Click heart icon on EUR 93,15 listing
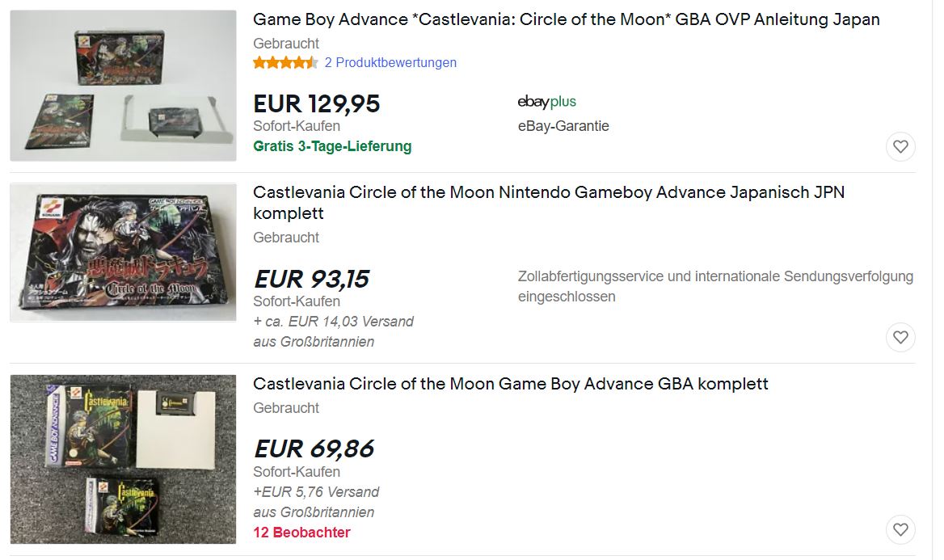944x560 pixels. tap(900, 337)
